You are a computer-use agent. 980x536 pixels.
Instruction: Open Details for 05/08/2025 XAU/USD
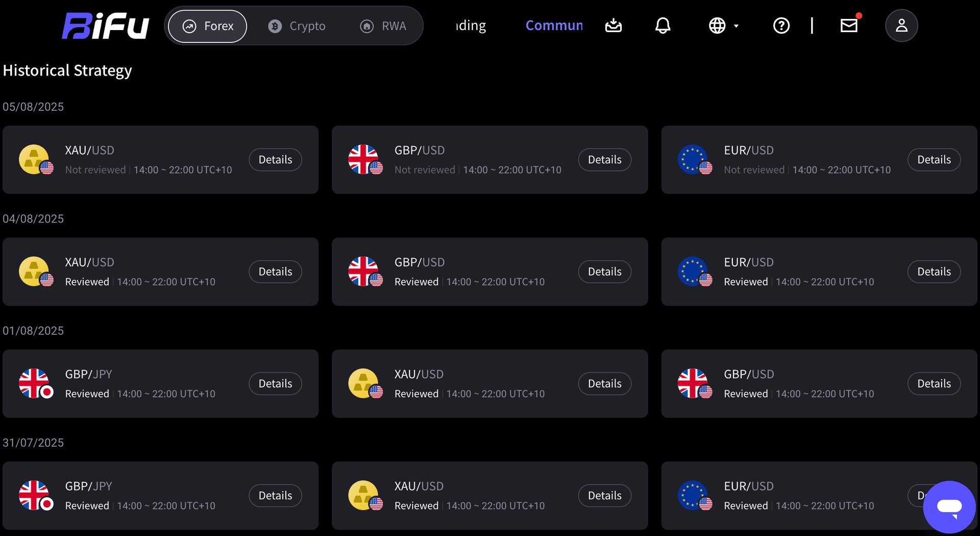(275, 160)
